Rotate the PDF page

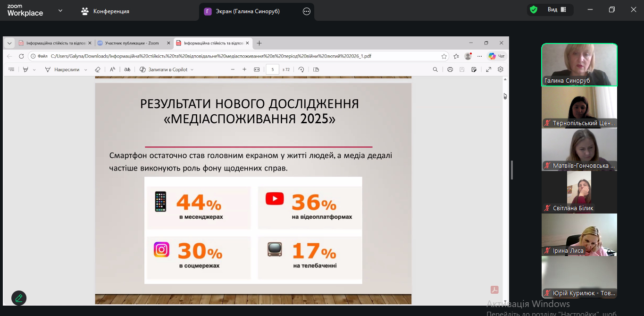click(301, 69)
